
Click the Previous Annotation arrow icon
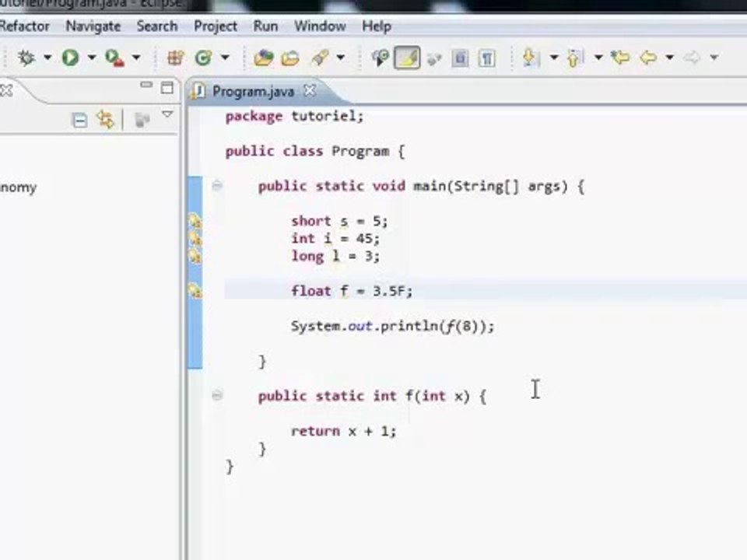point(575,58)
